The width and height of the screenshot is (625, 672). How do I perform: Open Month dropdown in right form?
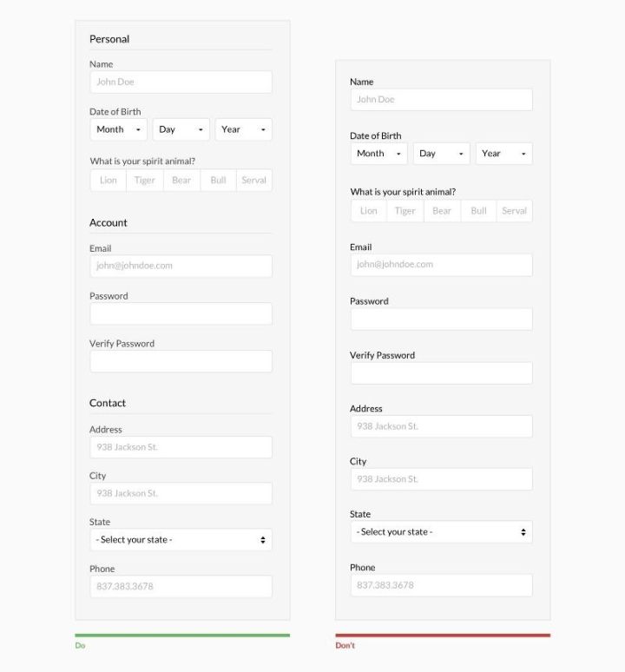[x=378, y=154]
